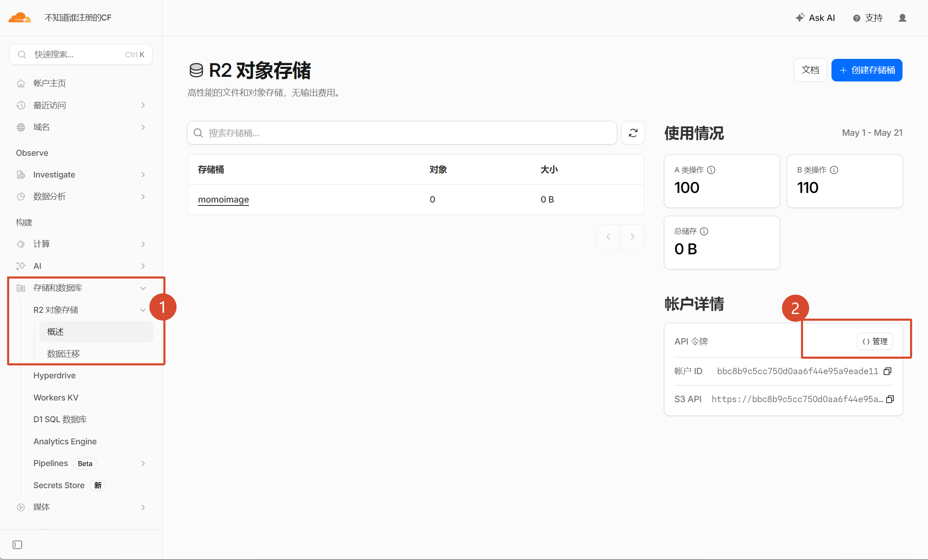Click the clock icon beside 最近访问
This screenshot has height=560, width=928.
(21, 105)
